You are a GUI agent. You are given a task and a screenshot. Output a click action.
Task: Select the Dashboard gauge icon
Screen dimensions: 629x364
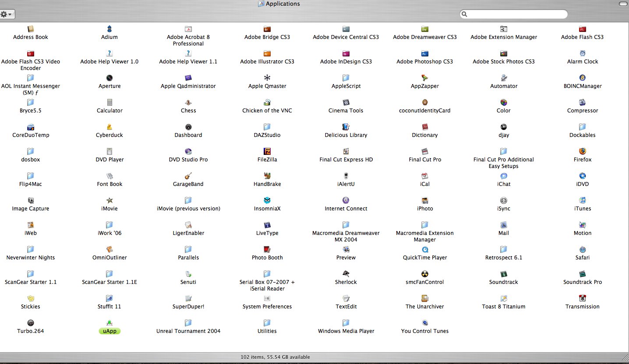tap(188, 127)
